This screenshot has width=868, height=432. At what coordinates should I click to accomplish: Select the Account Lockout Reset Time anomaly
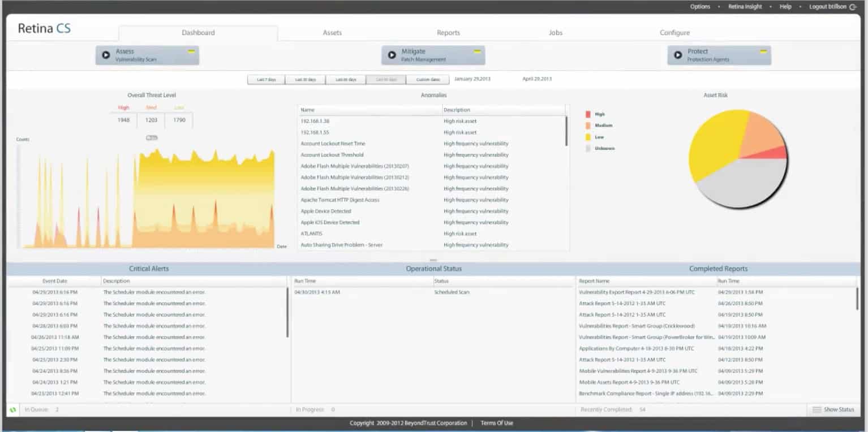click(x=432, y=144)
